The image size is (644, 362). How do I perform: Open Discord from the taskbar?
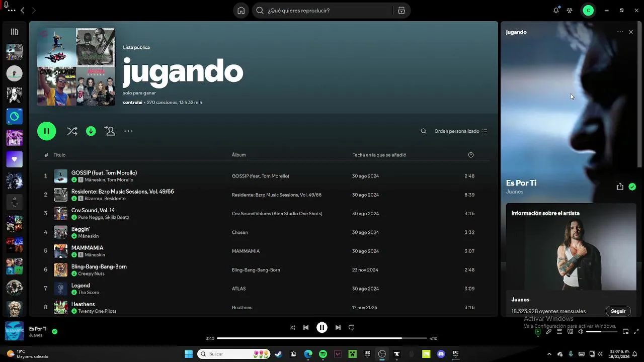(x=441, y=354)
